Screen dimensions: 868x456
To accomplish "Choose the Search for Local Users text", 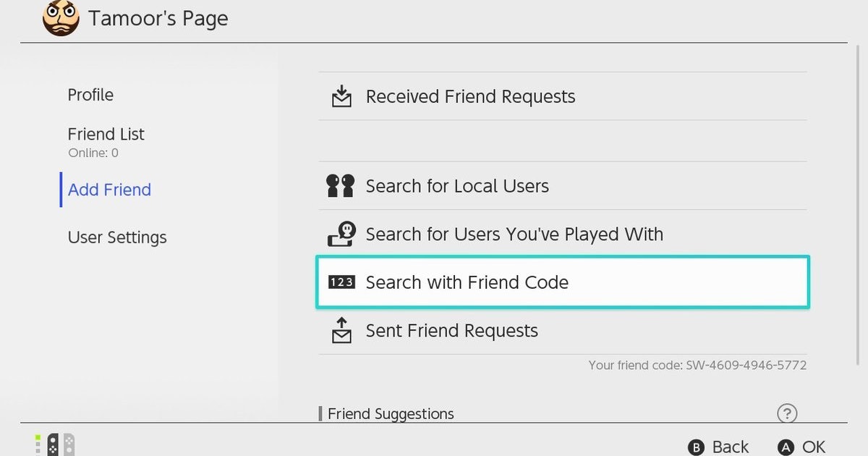I will pos(457,186).
